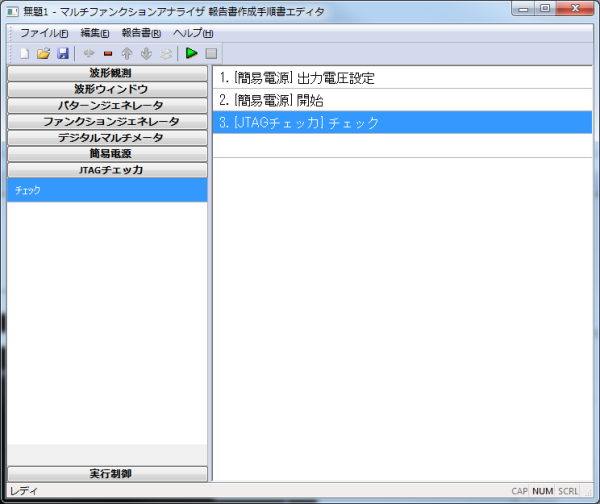Select the チェック item in left panel

(107, 190)
